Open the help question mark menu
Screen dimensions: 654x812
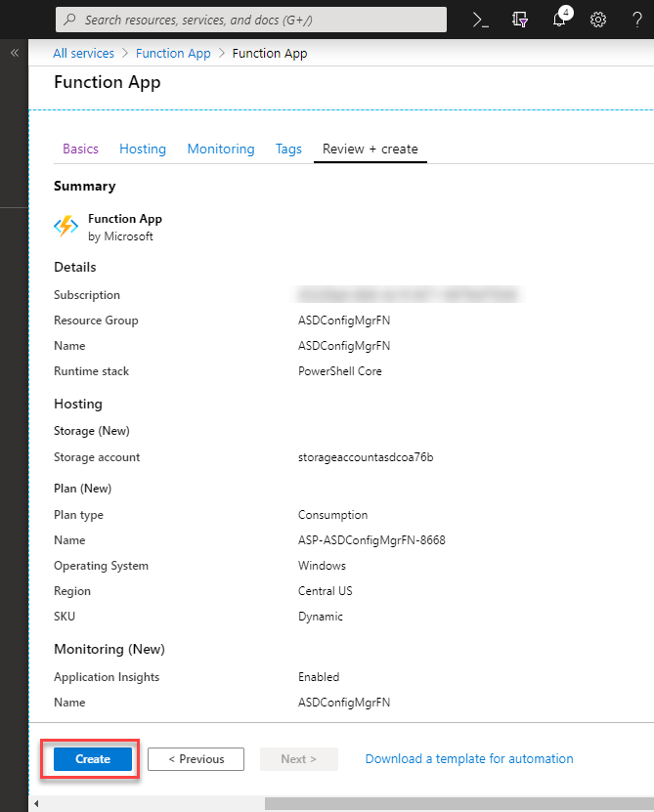tap(636, 20)
